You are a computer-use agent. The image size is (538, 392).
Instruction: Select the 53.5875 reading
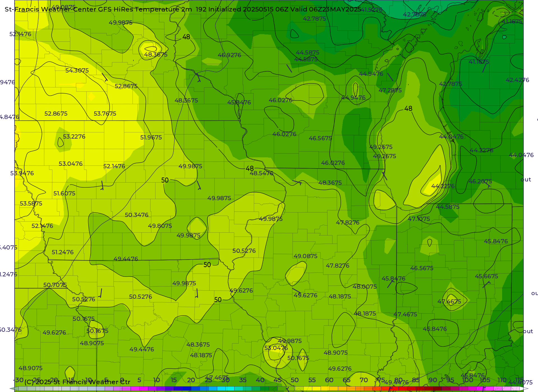(x=31, y=204)
